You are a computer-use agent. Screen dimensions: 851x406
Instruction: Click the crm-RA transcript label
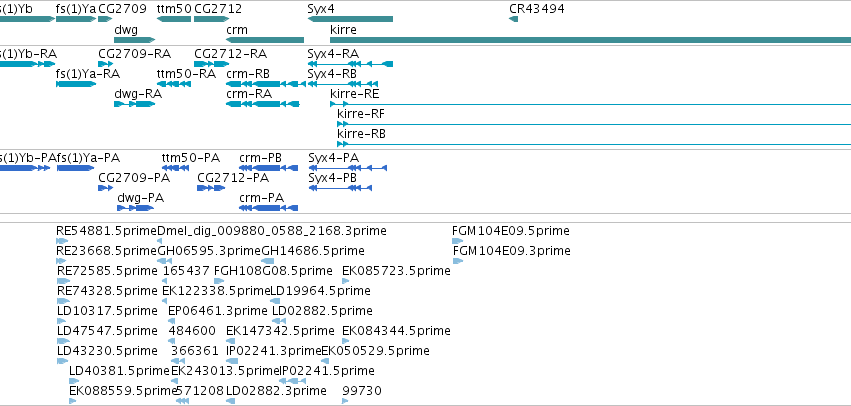tap(249, 93)
